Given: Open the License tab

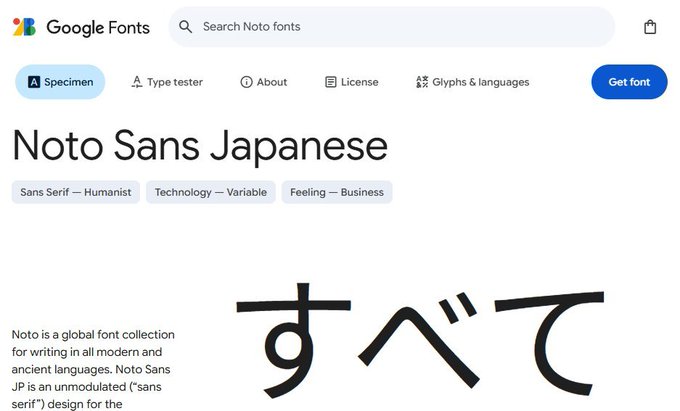Looking at the screenshot, I should pos(352,82).
